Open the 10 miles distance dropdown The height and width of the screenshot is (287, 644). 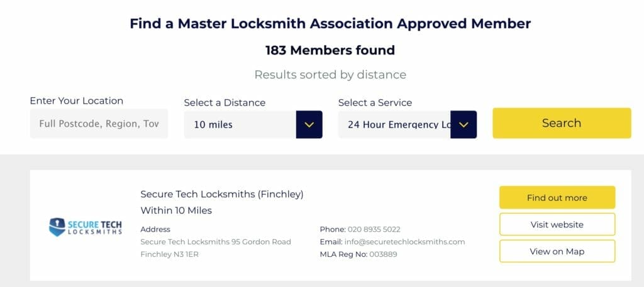tap(240, 124)
